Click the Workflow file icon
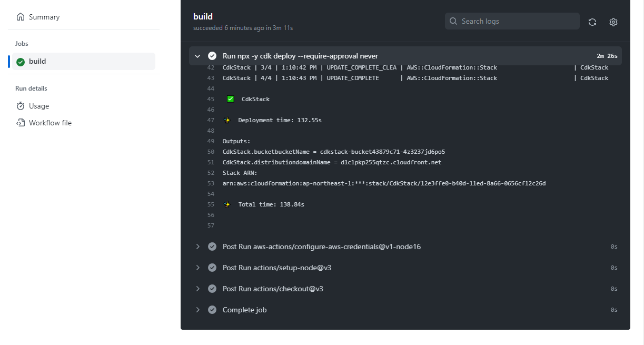Screen dimensions: 644x345 (21, 122)
